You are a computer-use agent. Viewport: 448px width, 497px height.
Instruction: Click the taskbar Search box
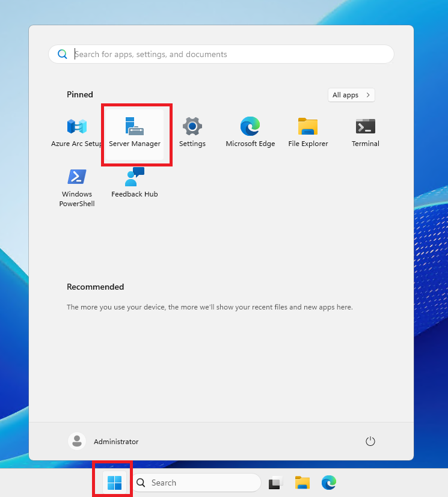[197, 483]
